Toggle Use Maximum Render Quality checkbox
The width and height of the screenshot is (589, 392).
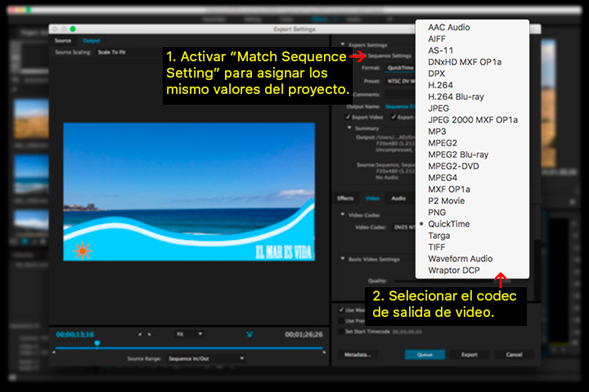point(341,310)
